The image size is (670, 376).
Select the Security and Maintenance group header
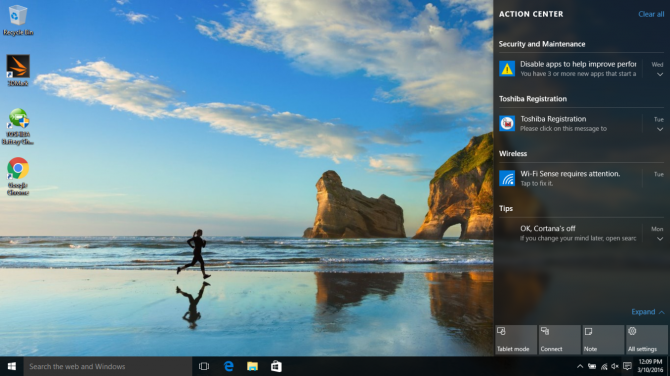(542, 44)
